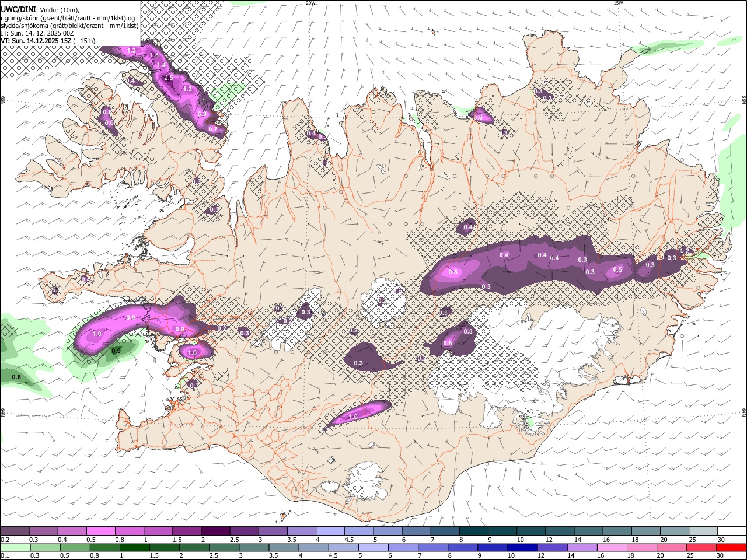Click rain scale swatch between 6 and 7
The width and height of the screenshot is (747, 560).
403,547
